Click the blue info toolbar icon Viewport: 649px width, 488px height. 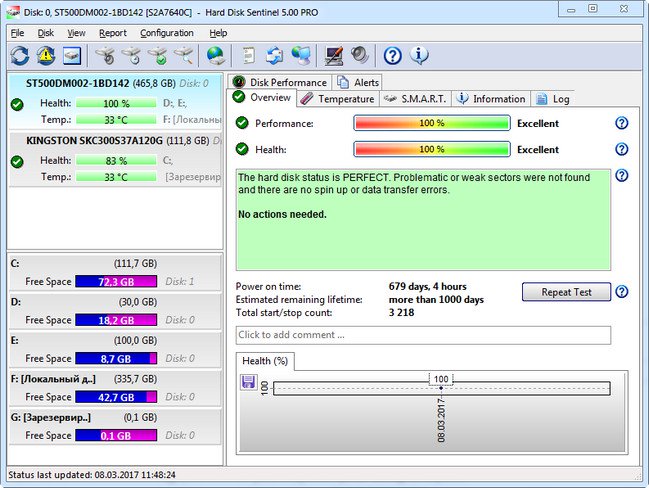(420, 55)
